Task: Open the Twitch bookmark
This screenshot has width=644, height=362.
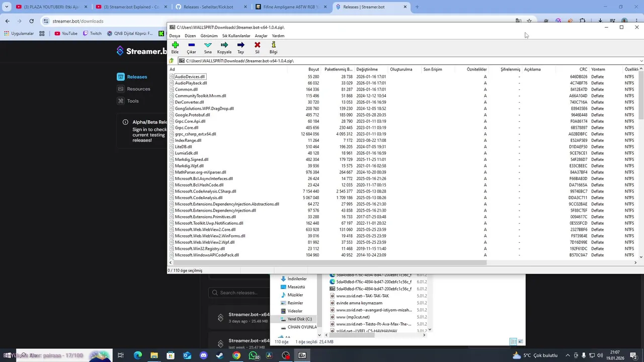Action: tap(92, 34)
